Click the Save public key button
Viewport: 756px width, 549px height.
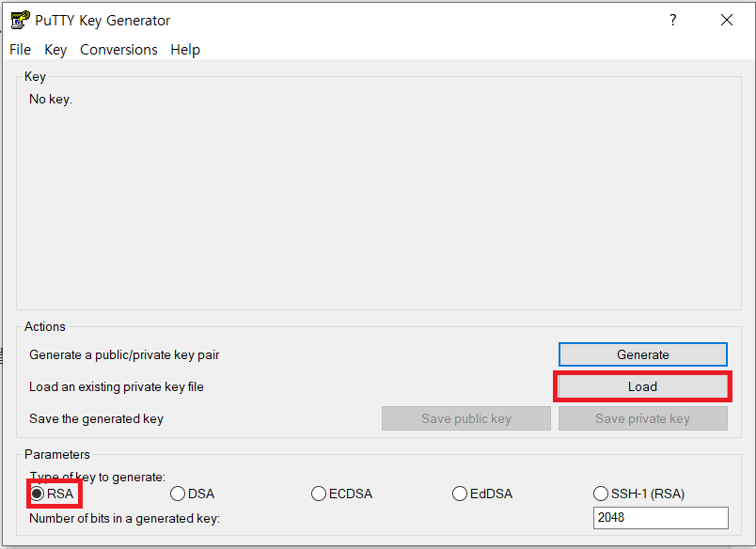(466, 418)
